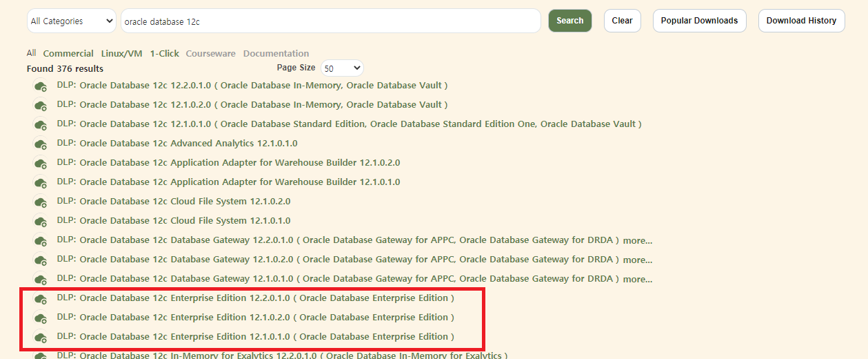Click the search box containing oracle database 12c

(331, 21)
